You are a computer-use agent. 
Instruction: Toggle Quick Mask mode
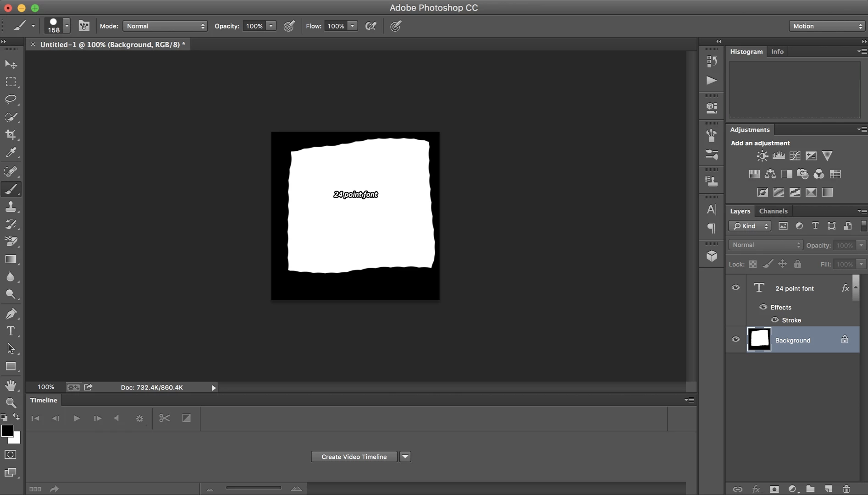click(11, 455)
